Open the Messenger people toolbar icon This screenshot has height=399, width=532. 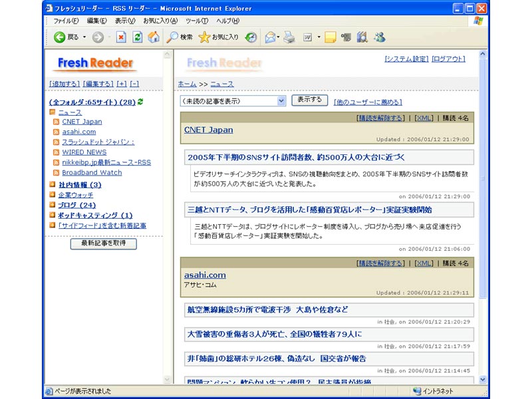(x=379, y=37)
